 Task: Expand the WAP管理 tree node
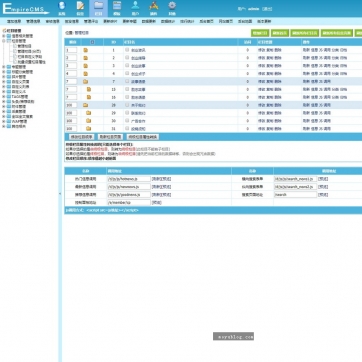coord(4,121)
